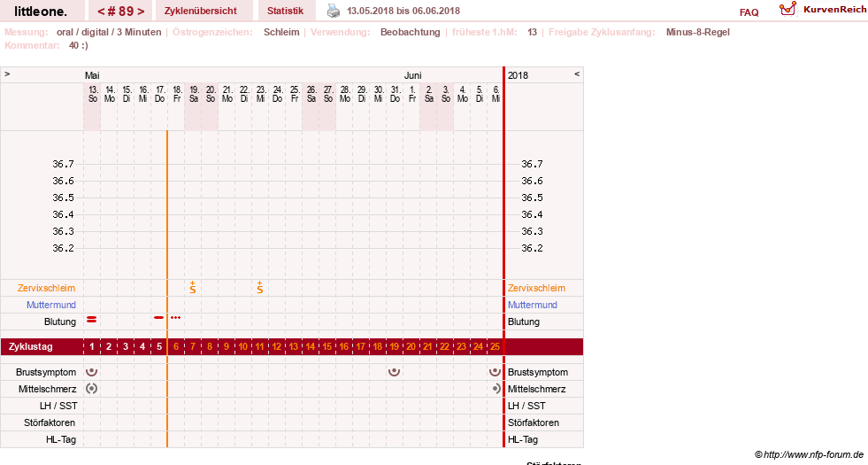Click cycle day 3 in Zyklustag row

(126, 347)
